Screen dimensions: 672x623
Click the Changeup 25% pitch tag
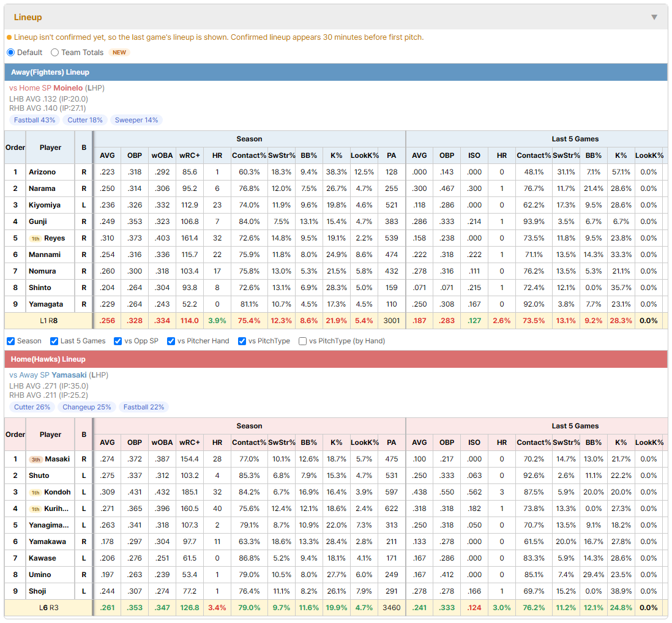click(x=86, y=407)
